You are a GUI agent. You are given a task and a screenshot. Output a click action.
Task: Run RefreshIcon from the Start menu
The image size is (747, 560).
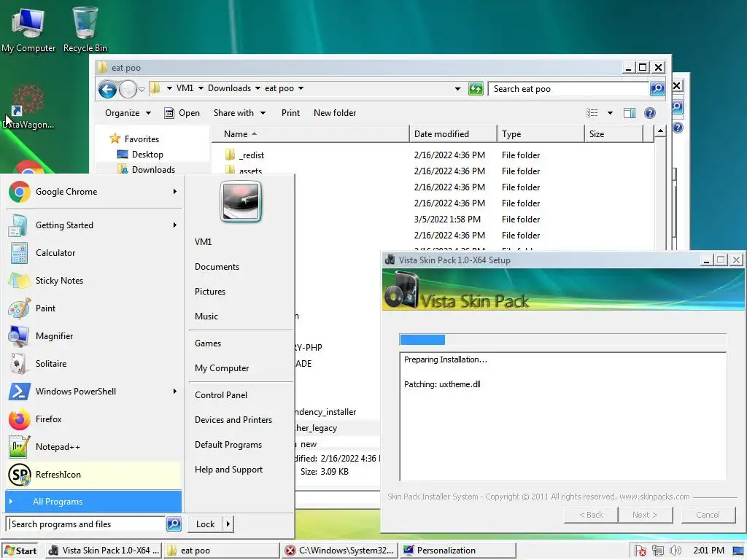click(93, 474)
